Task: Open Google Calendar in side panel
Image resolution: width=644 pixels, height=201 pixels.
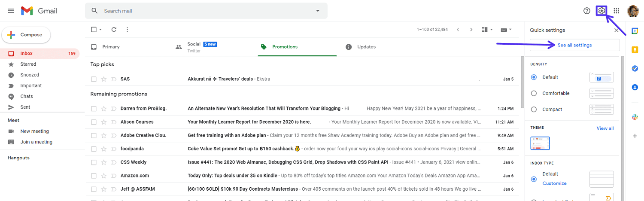Action: click(x=635, y=30)
